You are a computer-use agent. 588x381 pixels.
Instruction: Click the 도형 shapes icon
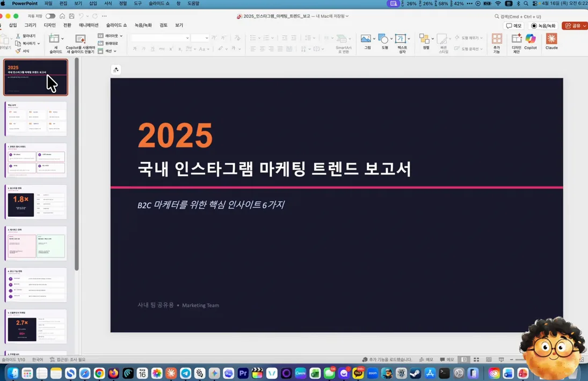click(x=383, y=39)
